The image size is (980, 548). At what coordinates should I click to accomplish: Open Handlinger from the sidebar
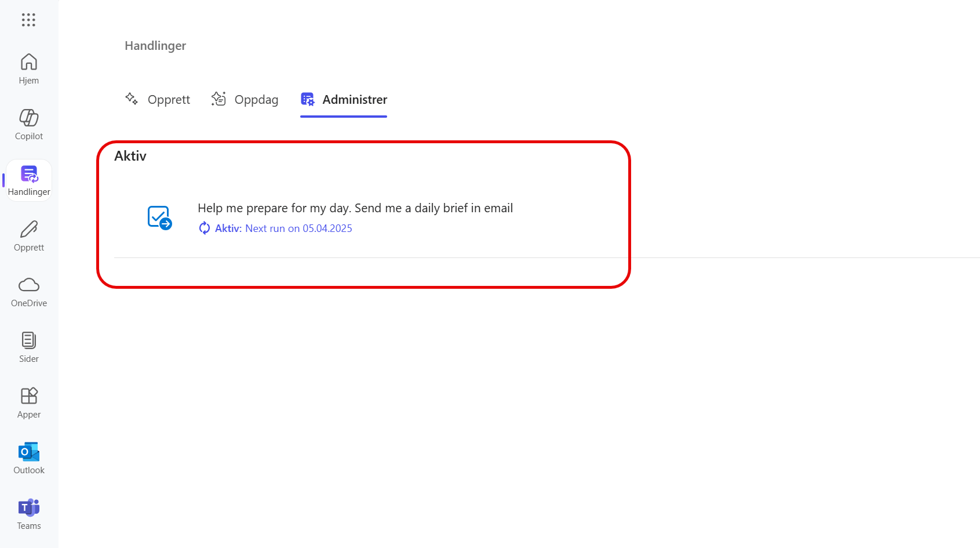(x=28, y=180)
